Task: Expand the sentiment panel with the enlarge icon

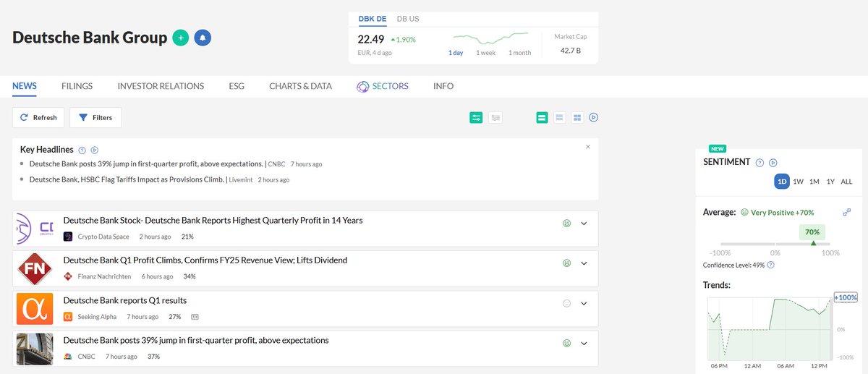Action: pos(847,212)
